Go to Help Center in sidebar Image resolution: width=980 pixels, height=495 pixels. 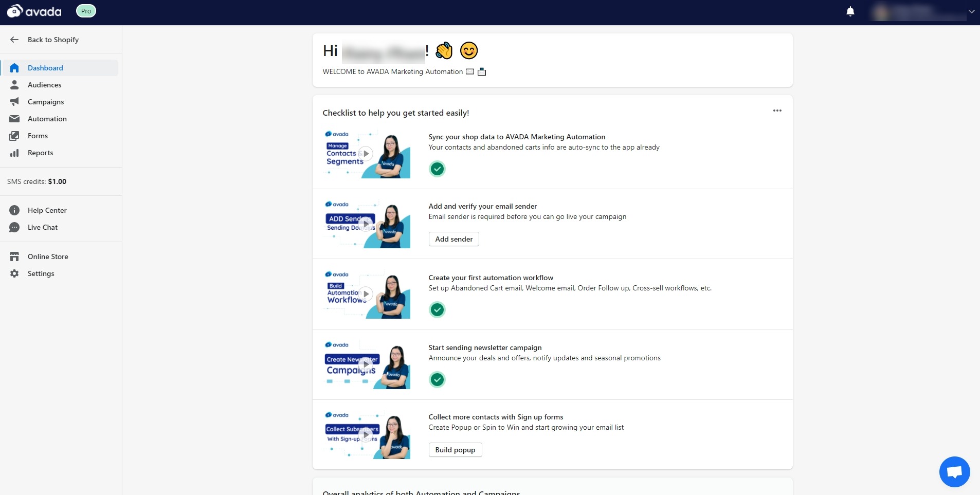pos(47,210)
